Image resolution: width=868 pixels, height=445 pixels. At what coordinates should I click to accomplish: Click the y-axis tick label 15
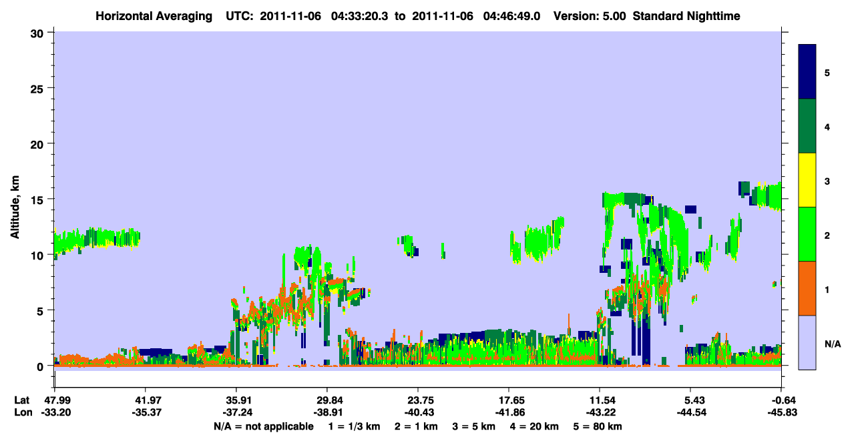coord(39,199)
